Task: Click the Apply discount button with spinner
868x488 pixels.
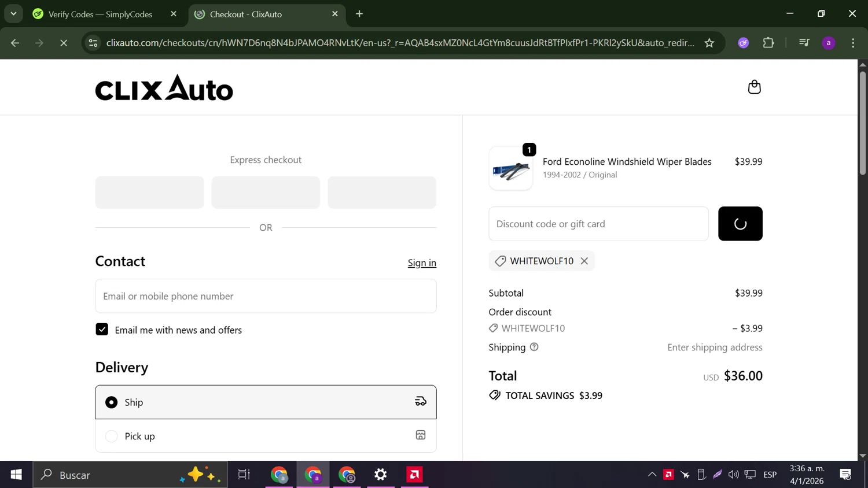Action: coord(740,224)
